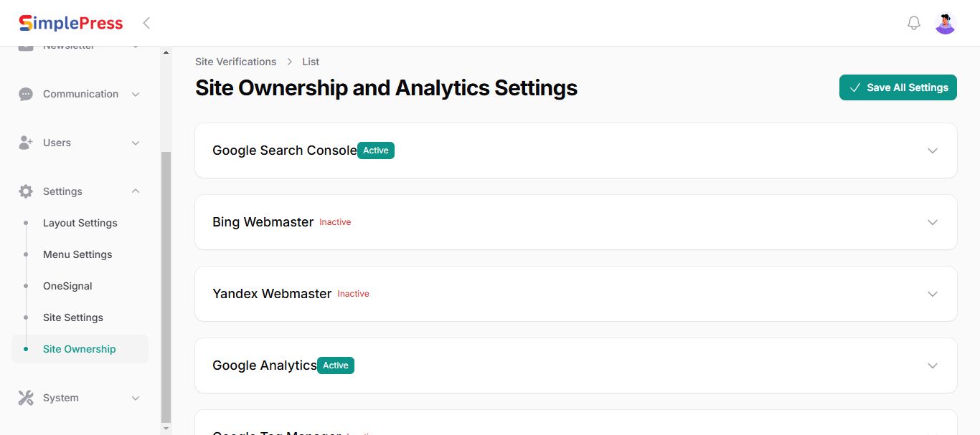
Task: Expand the Google Search Console panel chevron
Action: click(933, 150)
